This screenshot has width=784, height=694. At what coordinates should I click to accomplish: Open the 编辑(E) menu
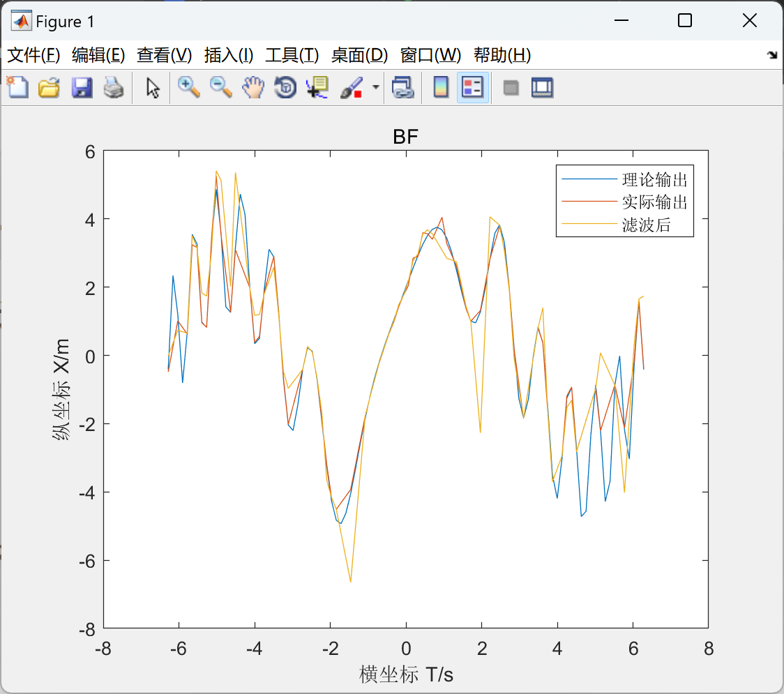pos(98,55)
